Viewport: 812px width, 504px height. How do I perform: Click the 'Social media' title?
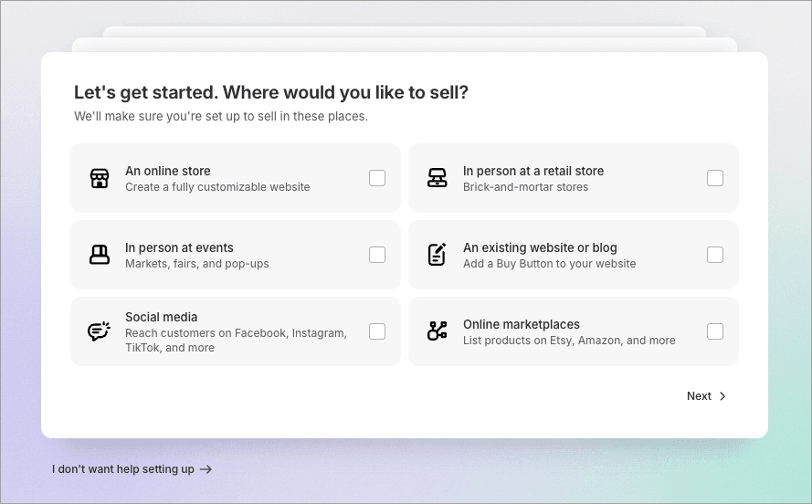pyautogui.click(x=161, y=317)
